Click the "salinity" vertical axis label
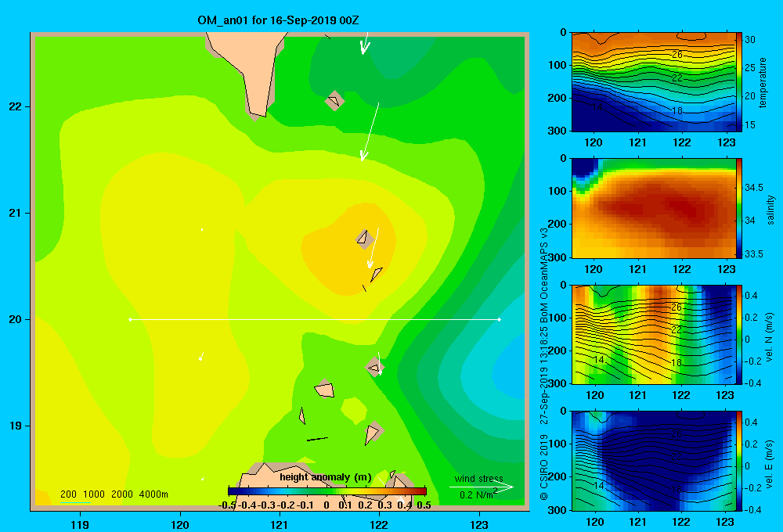The height and width of the screenshot is (532, 783). point(770,210)
